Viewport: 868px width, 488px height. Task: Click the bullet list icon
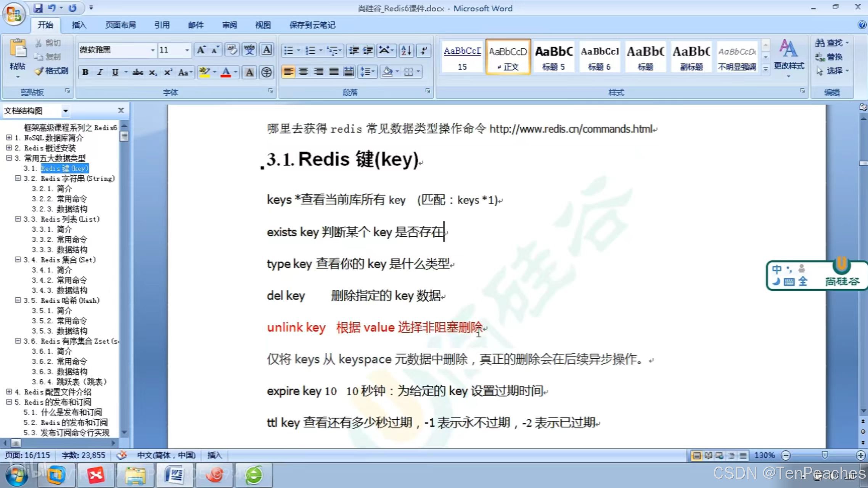289,50
